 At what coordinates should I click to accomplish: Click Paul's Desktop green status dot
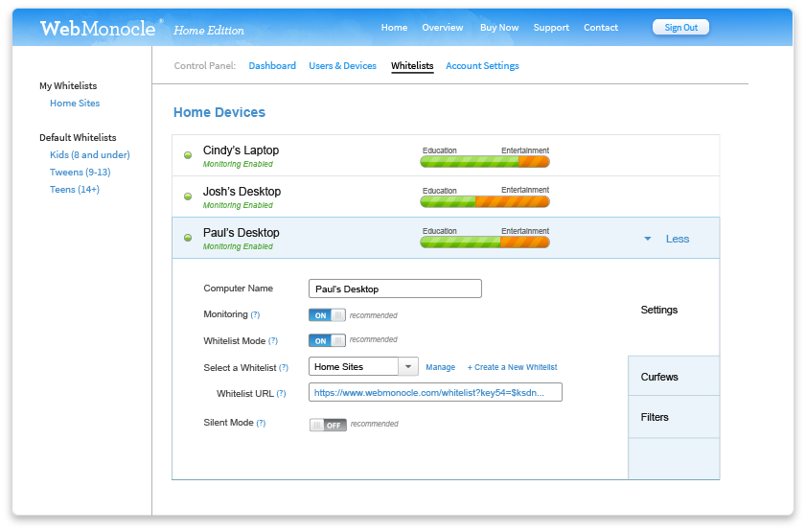188,238
